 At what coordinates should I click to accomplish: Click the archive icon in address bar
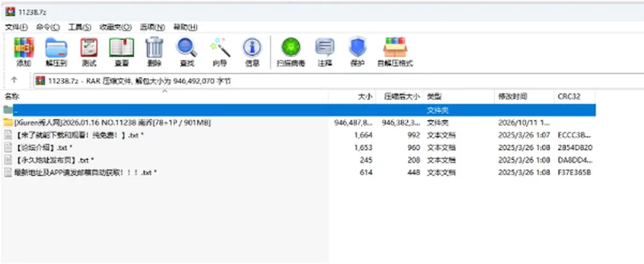[x=40, y=81]
